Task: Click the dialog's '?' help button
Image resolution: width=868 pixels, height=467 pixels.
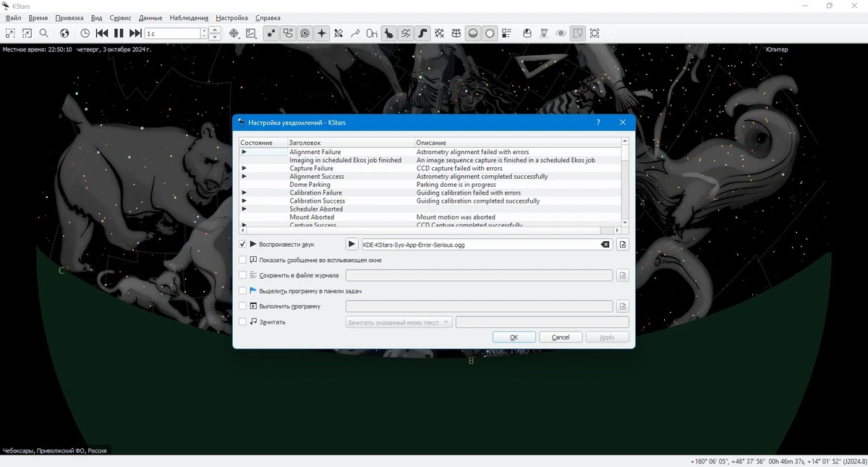Action: [x=598, y=122]
